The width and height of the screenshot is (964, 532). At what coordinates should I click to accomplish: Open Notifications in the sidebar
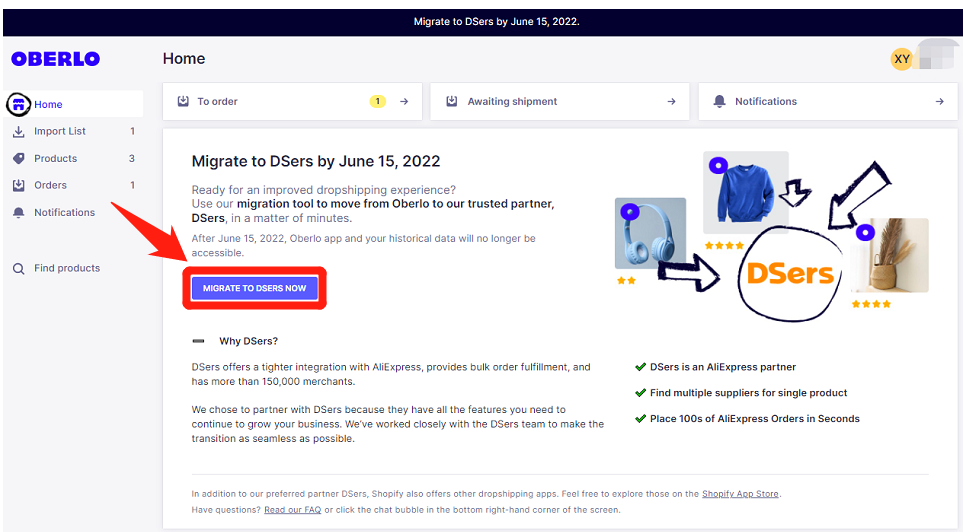pyautogui.click(x=74, y=213)
